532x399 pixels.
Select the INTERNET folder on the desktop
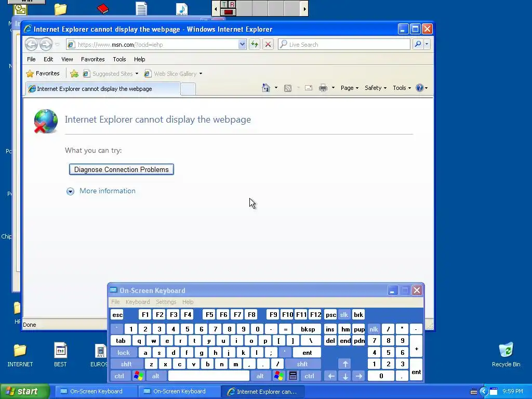(x=20, y=355)
